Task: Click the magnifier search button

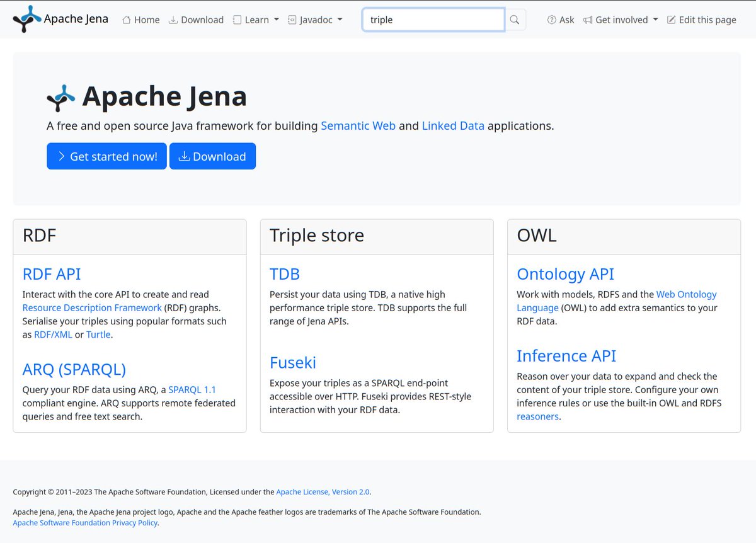Action: pos(515,20)
